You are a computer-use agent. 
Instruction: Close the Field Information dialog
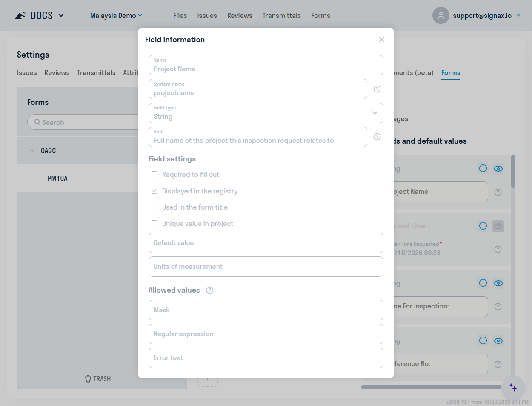click(382, 40)
